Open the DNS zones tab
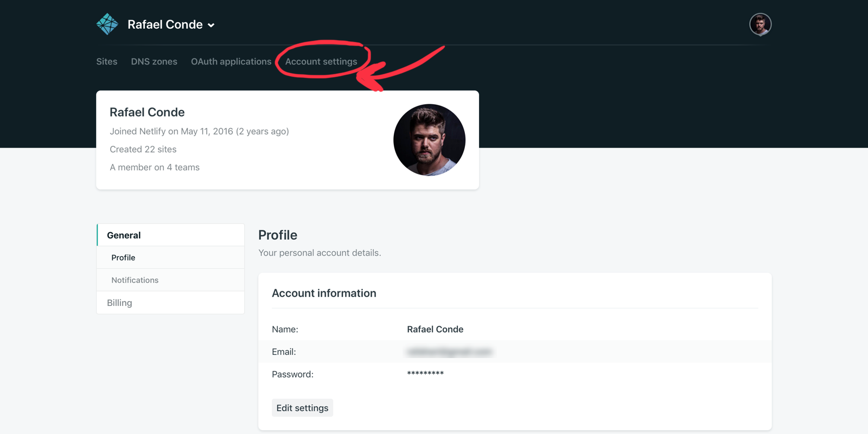 (154, 62)
